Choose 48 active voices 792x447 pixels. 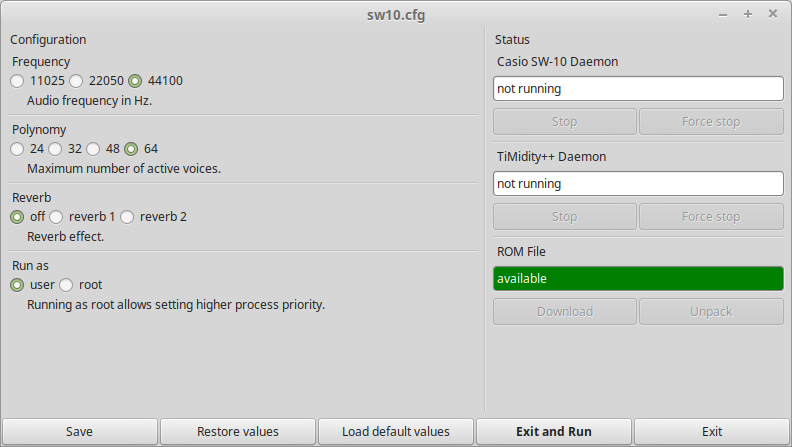tap(93, 149)
